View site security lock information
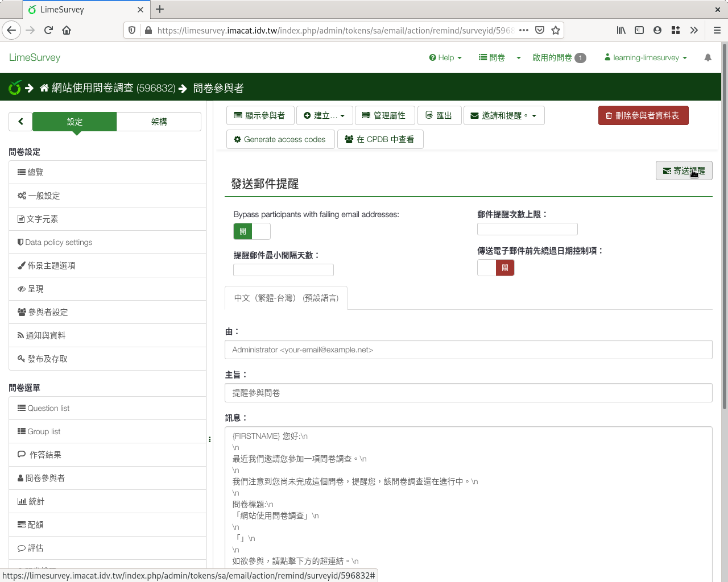Image resolution: width=728 pixels, height=582 pixels. click(x=148, y=30)
